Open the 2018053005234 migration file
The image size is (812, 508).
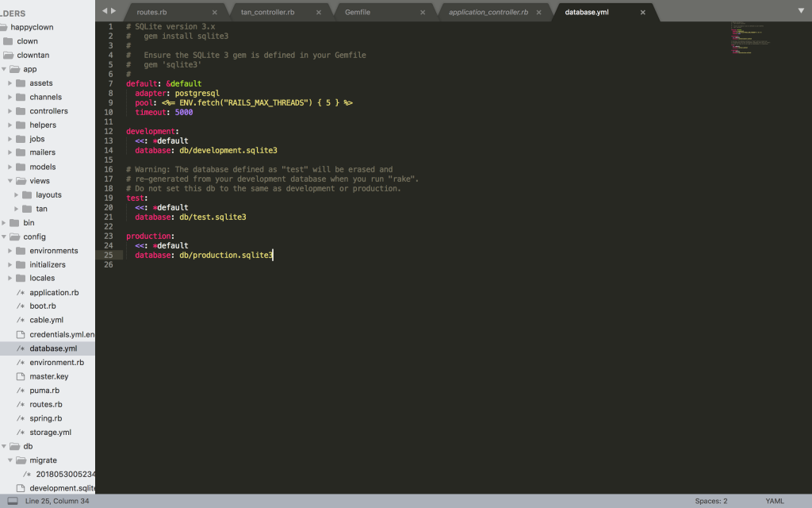(x=65, y=475)
